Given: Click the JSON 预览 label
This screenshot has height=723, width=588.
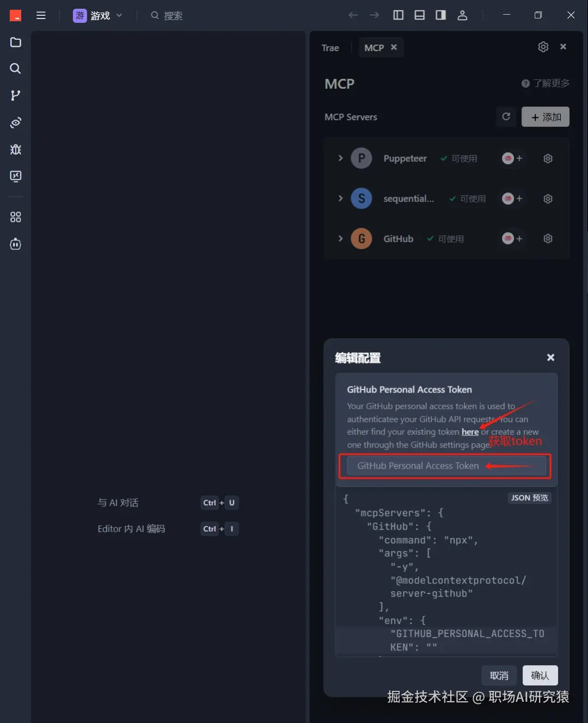Looking at the screenshot, I should [530, 498].
